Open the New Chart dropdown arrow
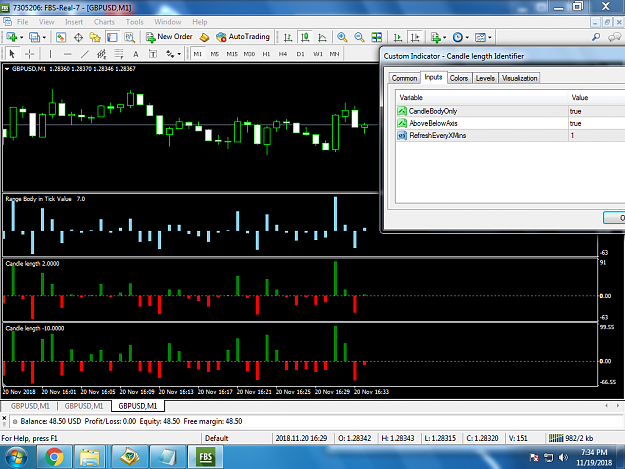 point(22,37)
